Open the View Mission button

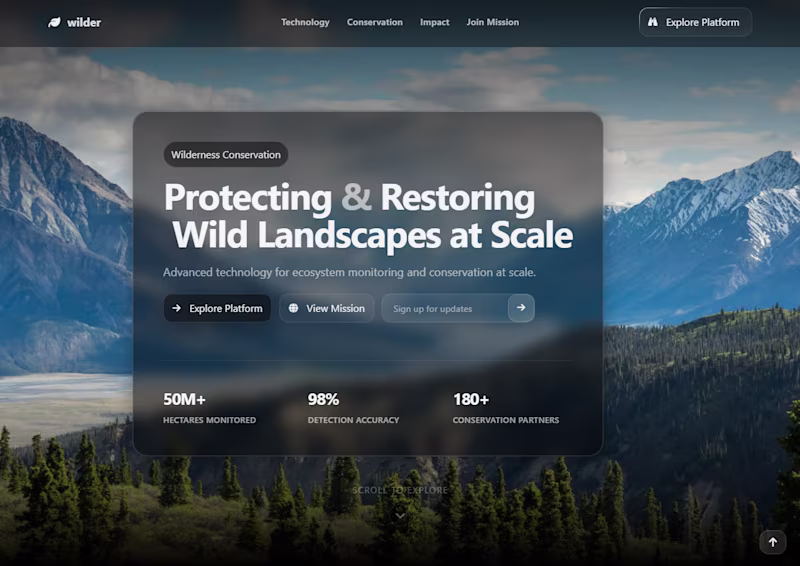point(327,308)
